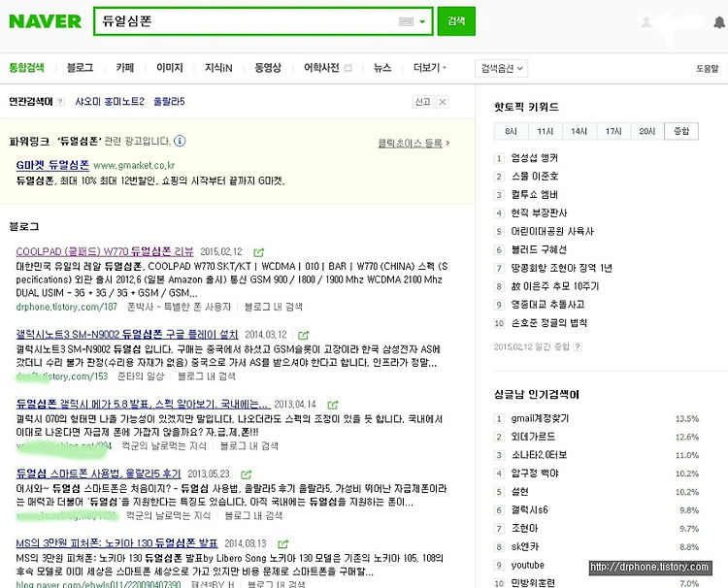Image resolution: width=728 pixels, height=588 pixels.
Task: Select the 11시 hot topic tab
Action: 546,131
